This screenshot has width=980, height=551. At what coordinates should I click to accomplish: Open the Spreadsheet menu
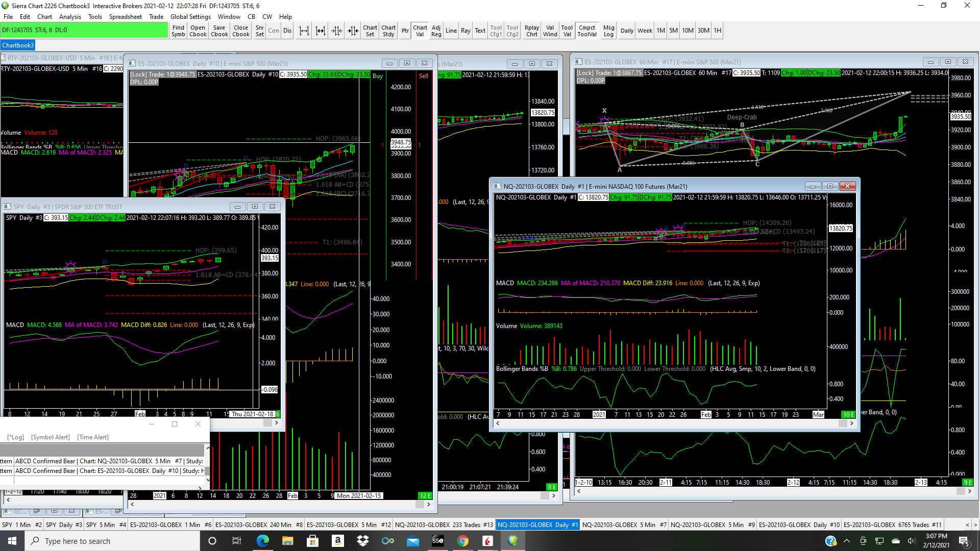[x=125, y=17]
